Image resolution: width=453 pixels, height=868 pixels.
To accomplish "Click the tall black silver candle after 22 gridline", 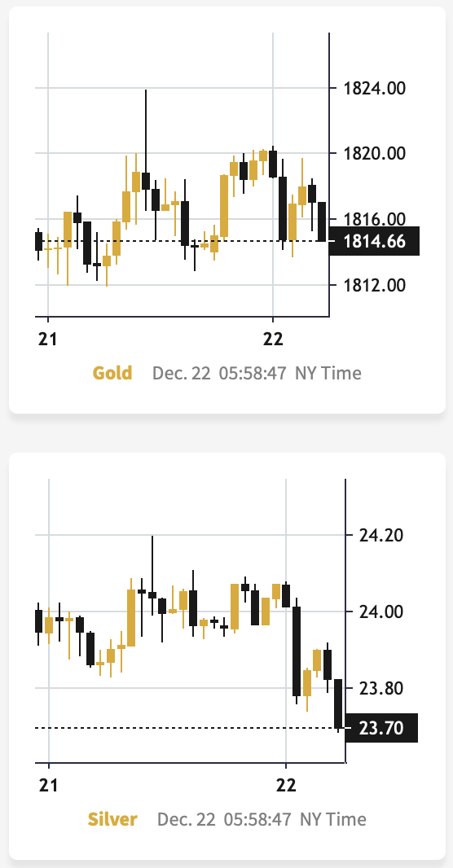I will click(297, 651).
